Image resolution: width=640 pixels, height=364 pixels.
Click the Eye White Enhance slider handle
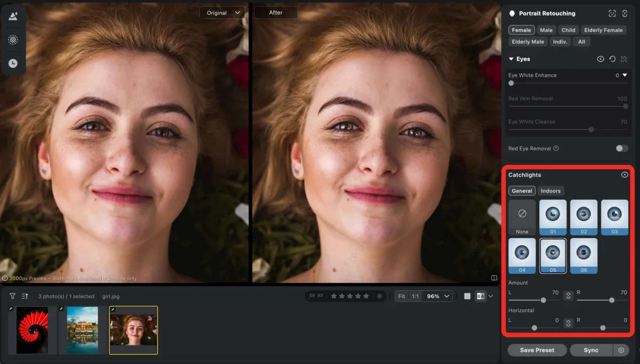coord(511,83)
